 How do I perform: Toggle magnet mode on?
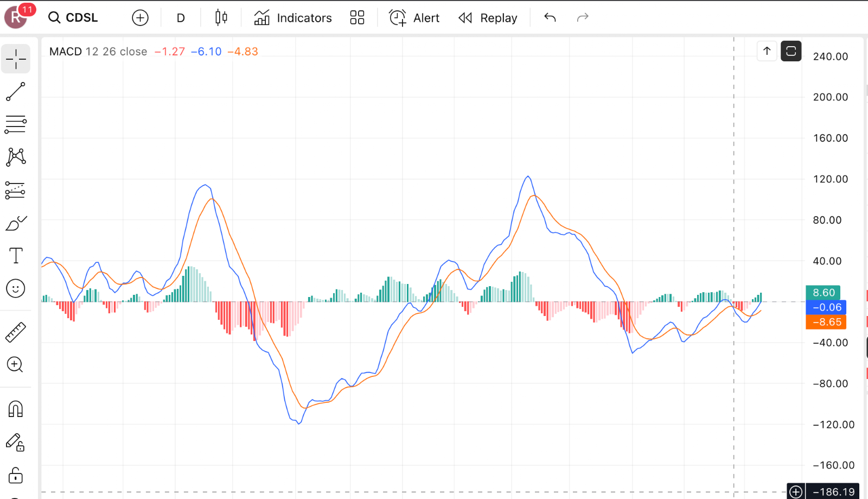[16, 409]
